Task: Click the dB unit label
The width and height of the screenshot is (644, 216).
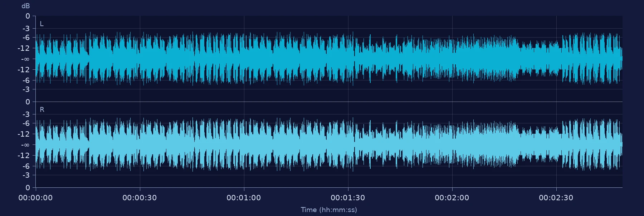Action: tap(26, 6)
